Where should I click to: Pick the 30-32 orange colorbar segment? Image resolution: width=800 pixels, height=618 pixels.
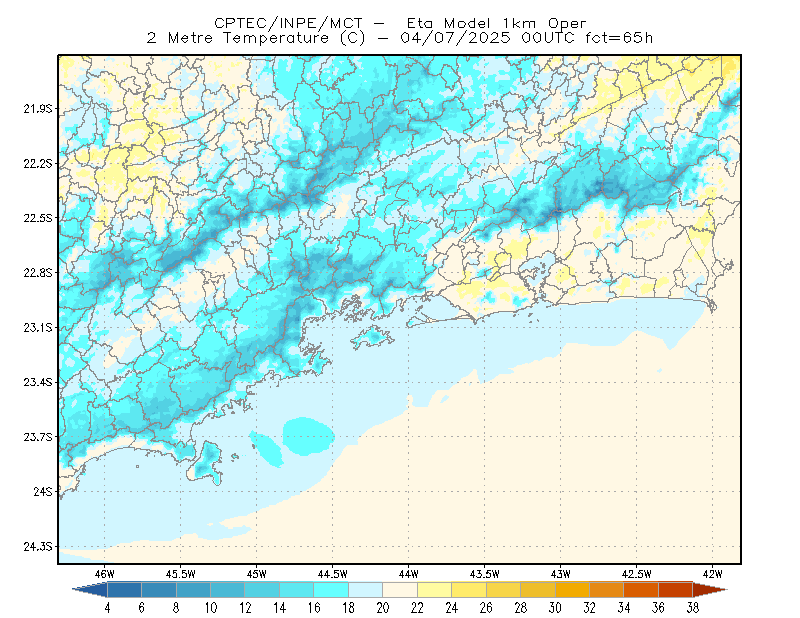click(572, 589)
